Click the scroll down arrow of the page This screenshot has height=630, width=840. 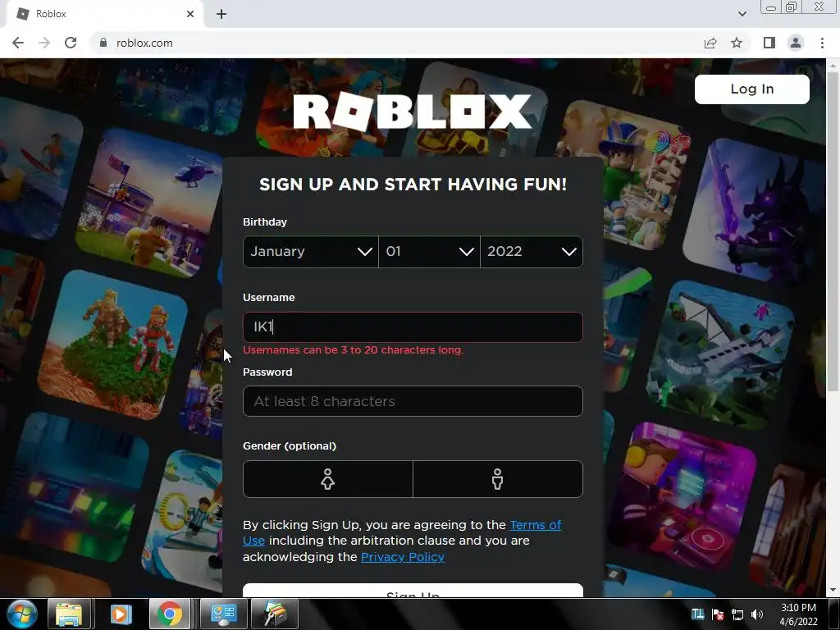(x=833, y=591)
